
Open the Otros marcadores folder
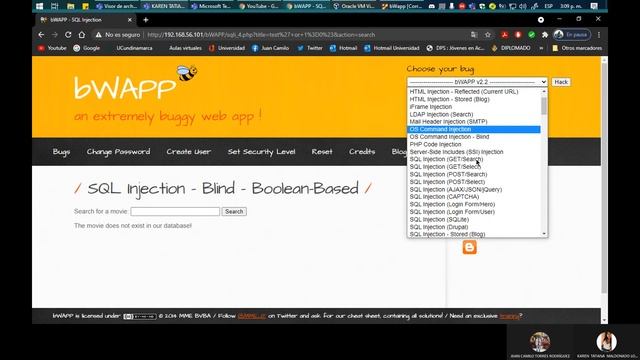(x=577, y=48)
